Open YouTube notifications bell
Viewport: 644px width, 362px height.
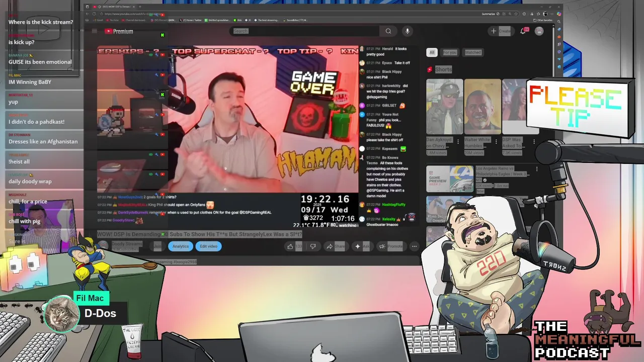[524, 31]
